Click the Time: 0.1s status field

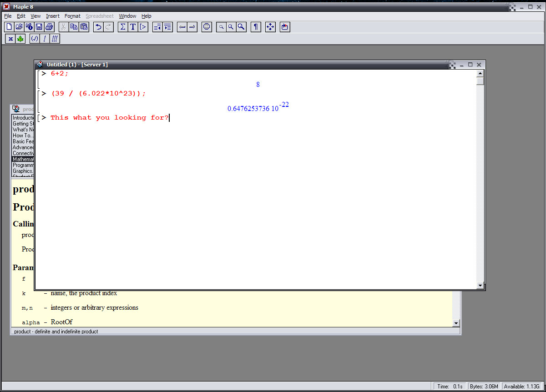[450, 386]
